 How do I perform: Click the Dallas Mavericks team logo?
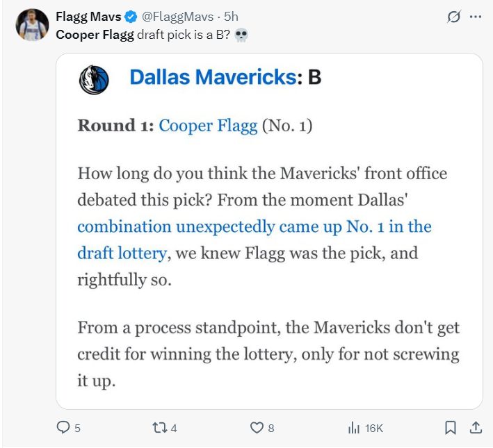(94, 79)
